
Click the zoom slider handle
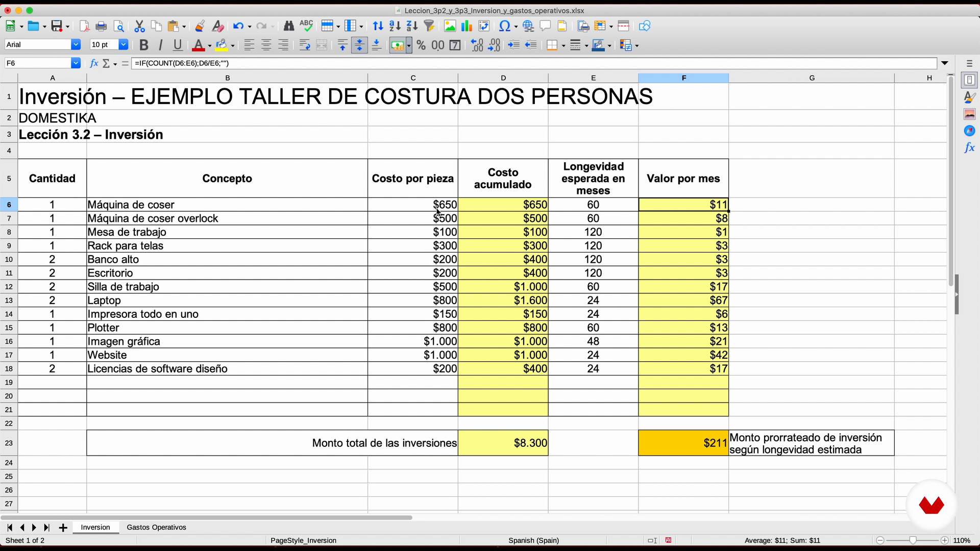[913, 540]
